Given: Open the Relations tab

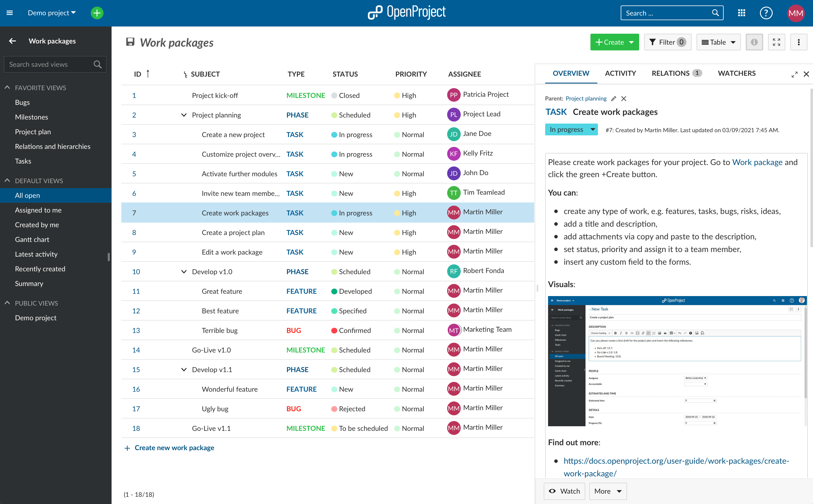Looking at the screenshot, I should click(671, 73).
